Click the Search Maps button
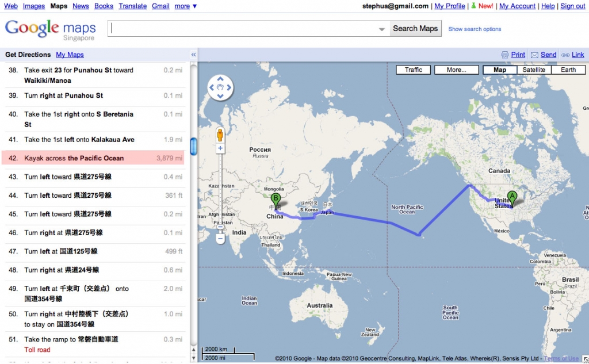Screen dimensions: 589x364 tap(415, 28)
